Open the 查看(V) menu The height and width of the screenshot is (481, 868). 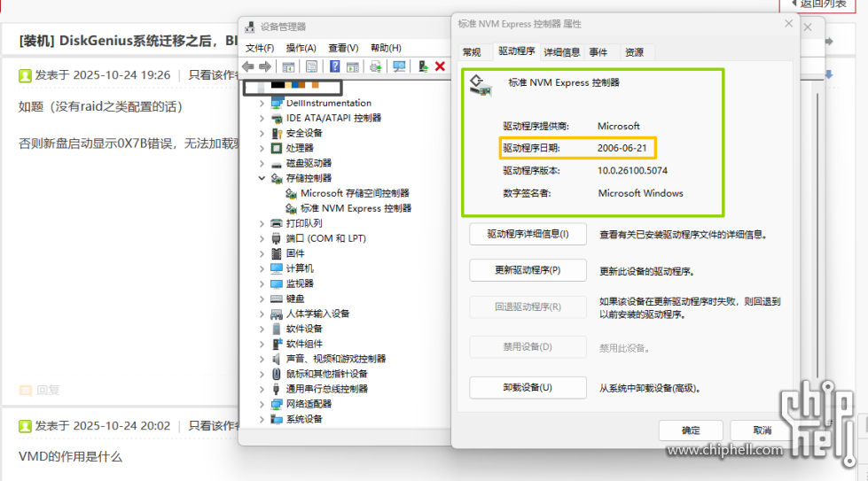tap(342, 48)
